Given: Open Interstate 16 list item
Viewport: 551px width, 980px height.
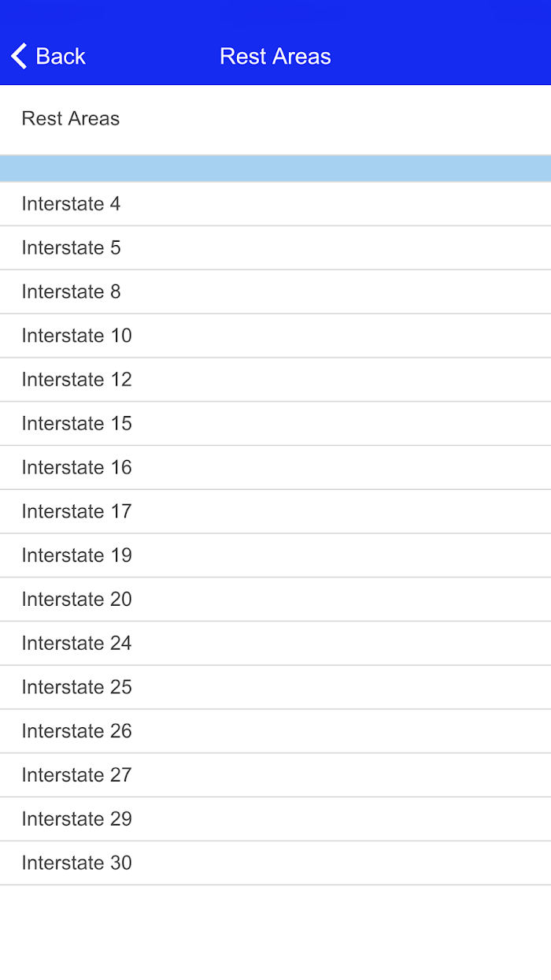Looking at the screenshot, I should (x=275, y=468).
